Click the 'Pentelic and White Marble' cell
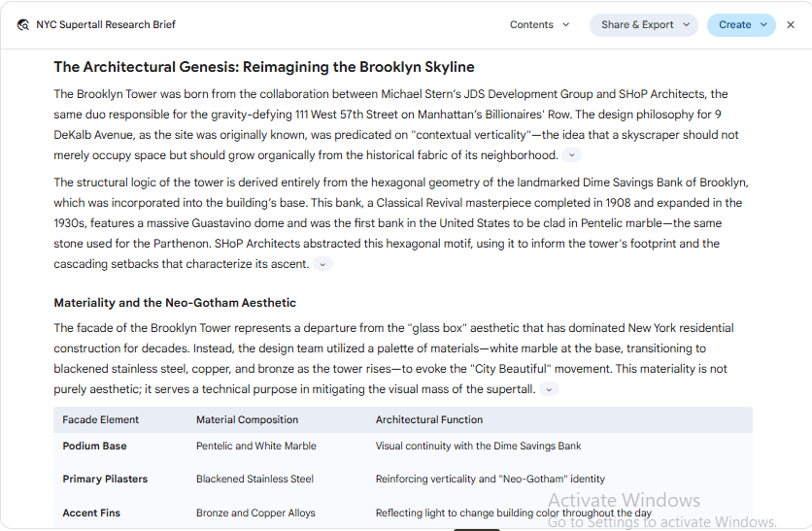 (256, 447)
